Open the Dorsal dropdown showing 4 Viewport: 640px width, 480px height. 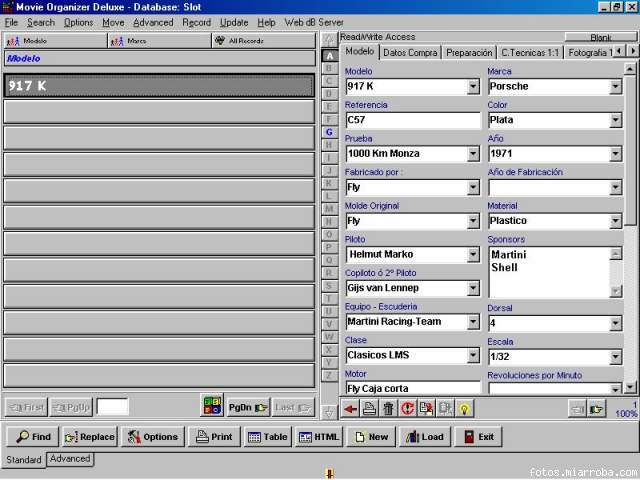pyautogui.click(x=616, y=323)
